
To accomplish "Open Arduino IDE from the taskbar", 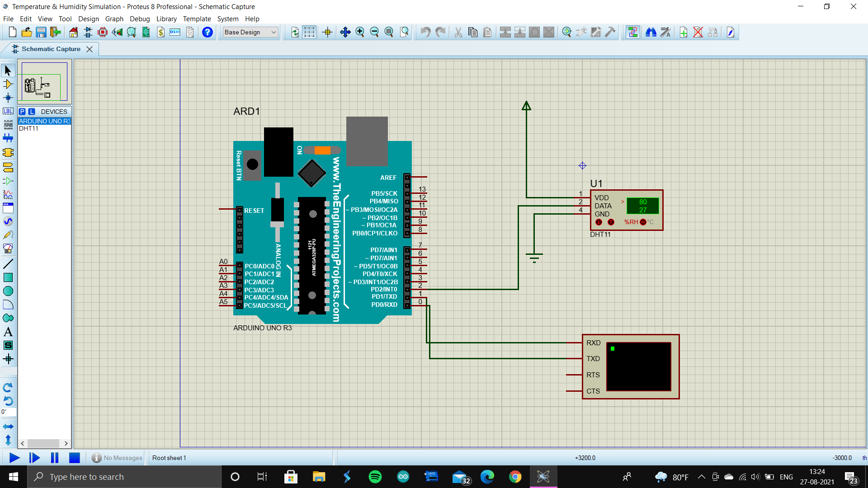I will (x=403, y=477).
